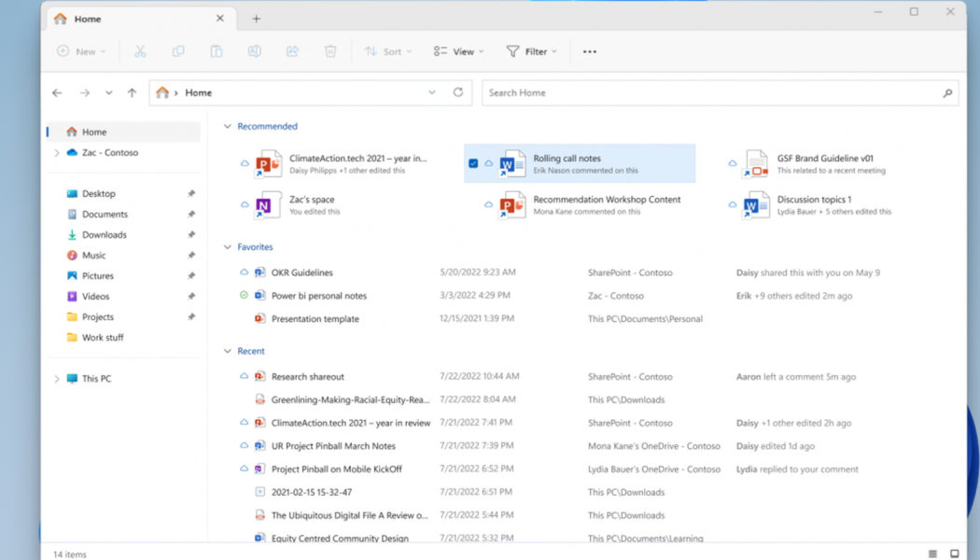Image resolution: width=980 pixels, height=560 pixels.
Task: Collapse the Recommended section
Action: (x=227, y=126)
